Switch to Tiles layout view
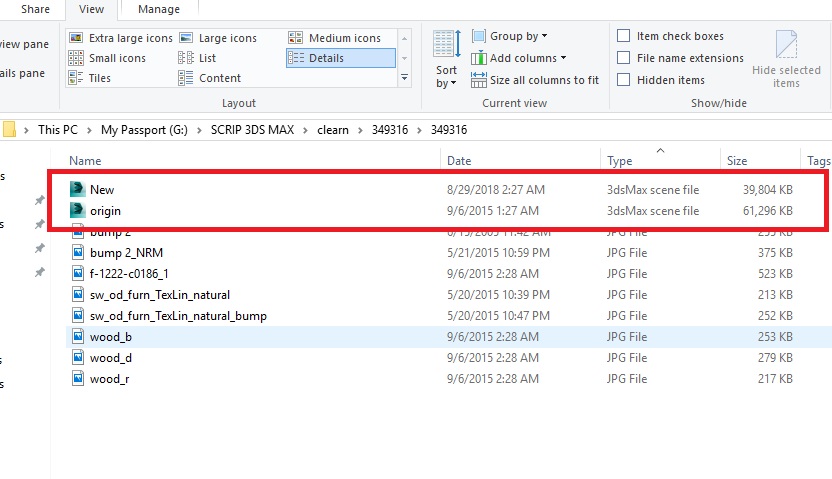The width and height of the screenshot is (832, 479). pos(76,78)
